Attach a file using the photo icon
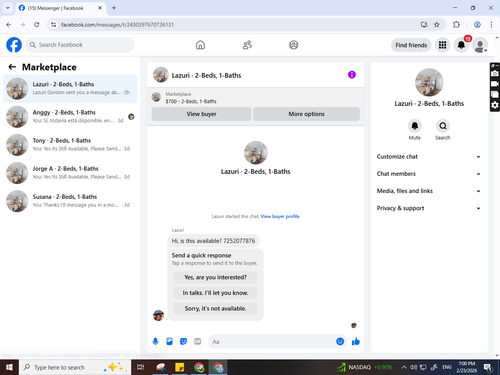 tap(169, 341)
